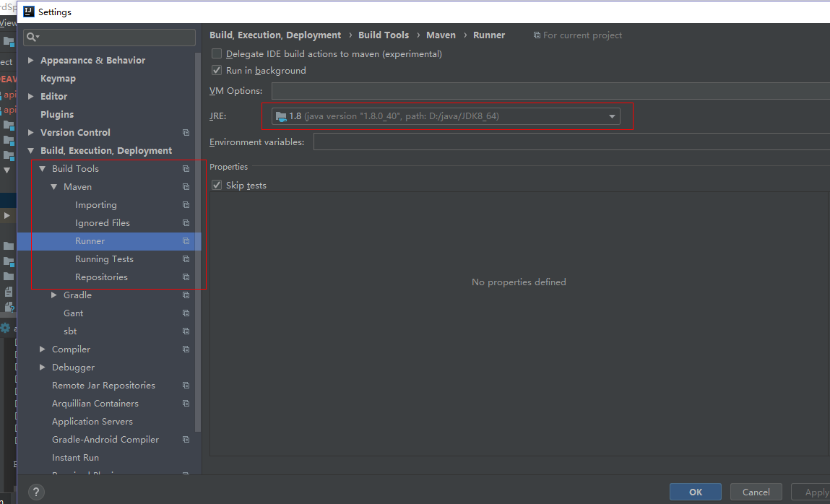Disable 'Run in background'

point(216,70)
